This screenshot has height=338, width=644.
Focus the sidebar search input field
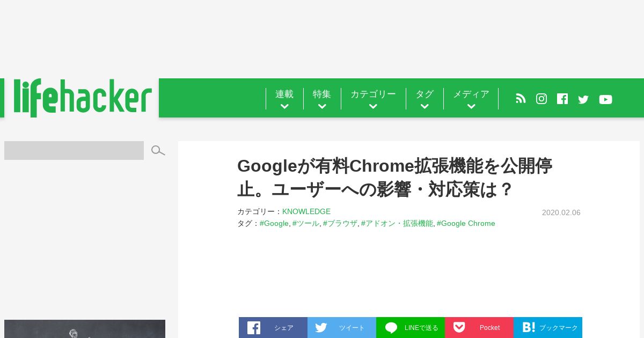(74, 150)
